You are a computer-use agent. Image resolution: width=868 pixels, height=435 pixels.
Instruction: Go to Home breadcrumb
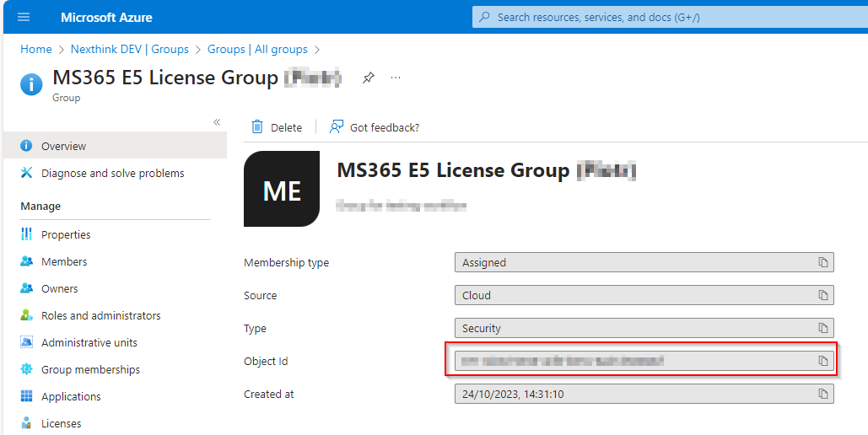click(x=36, y=49)
